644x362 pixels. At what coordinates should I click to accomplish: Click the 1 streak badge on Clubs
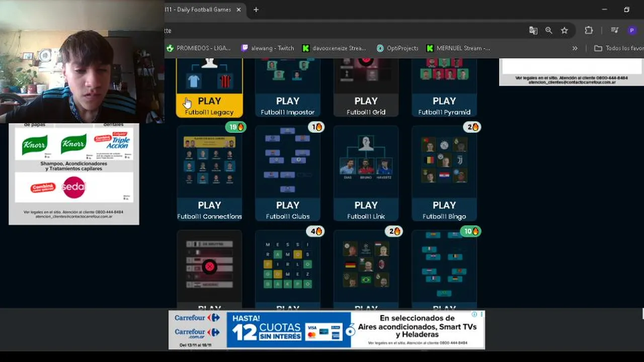(x=316, y=127)
